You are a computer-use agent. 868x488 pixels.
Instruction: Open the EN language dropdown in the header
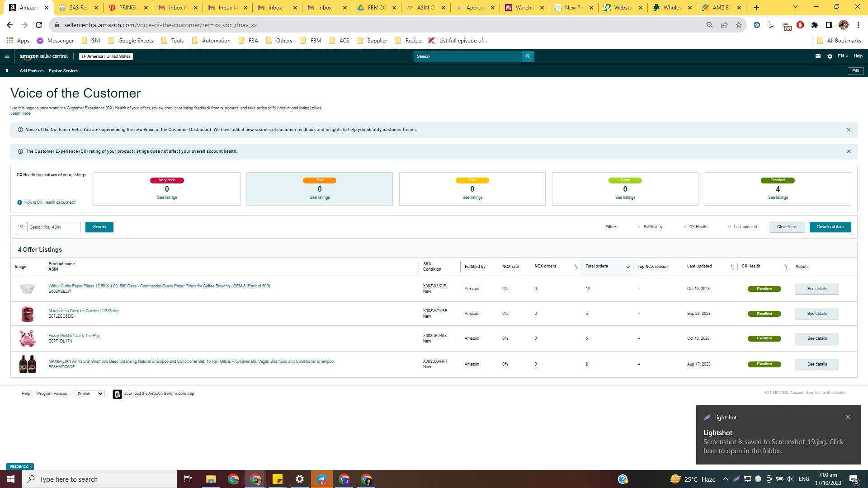coord(843,56)
